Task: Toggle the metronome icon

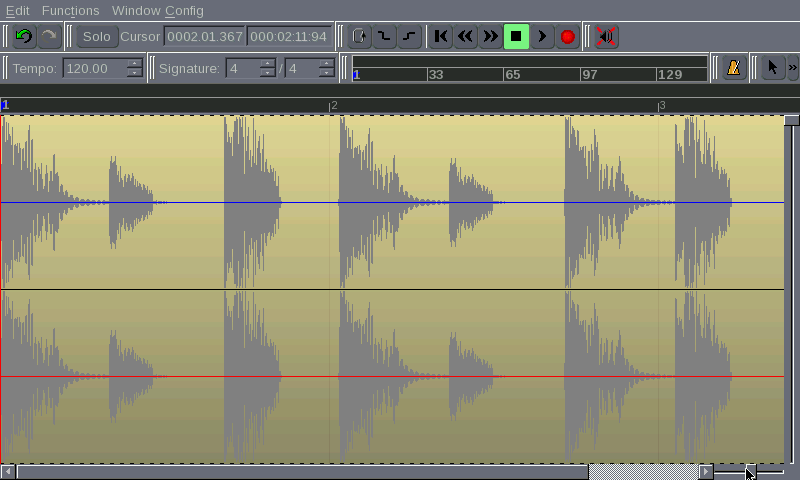Action: click(734, 68)
